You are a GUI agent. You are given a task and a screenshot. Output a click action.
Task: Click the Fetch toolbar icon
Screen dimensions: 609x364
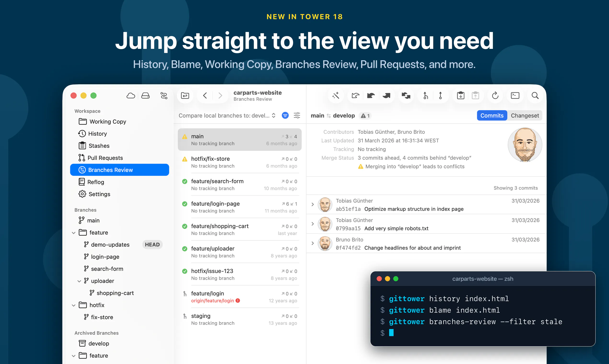[x=355, y=95]
